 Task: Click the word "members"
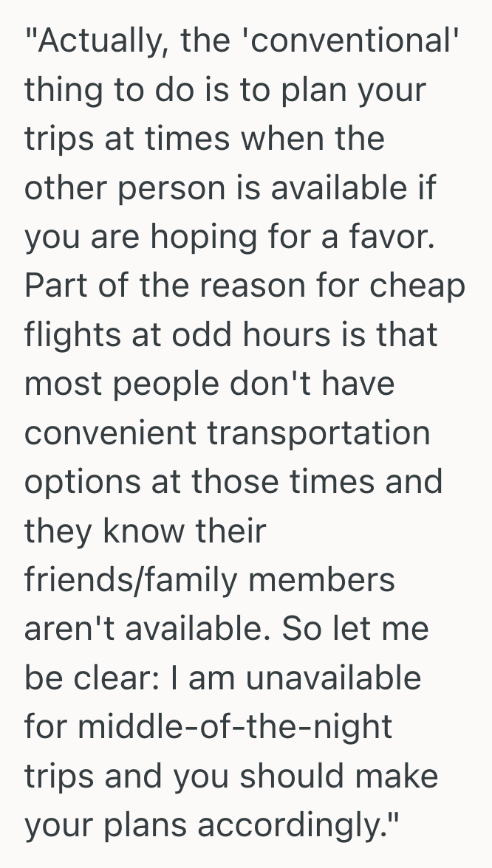[x=324, y=579]
